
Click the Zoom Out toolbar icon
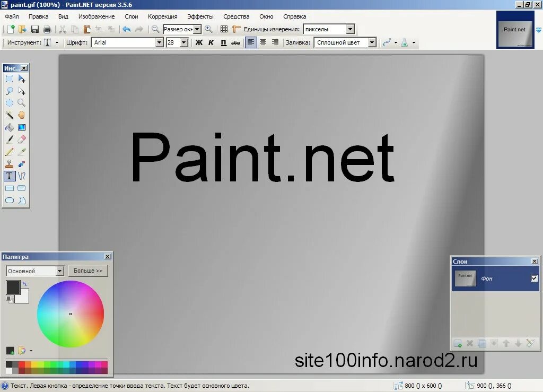coord(155,29)
